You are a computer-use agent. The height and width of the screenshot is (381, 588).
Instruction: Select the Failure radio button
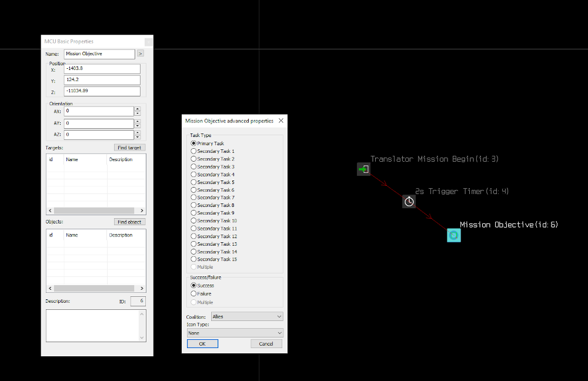coord(193,293)
